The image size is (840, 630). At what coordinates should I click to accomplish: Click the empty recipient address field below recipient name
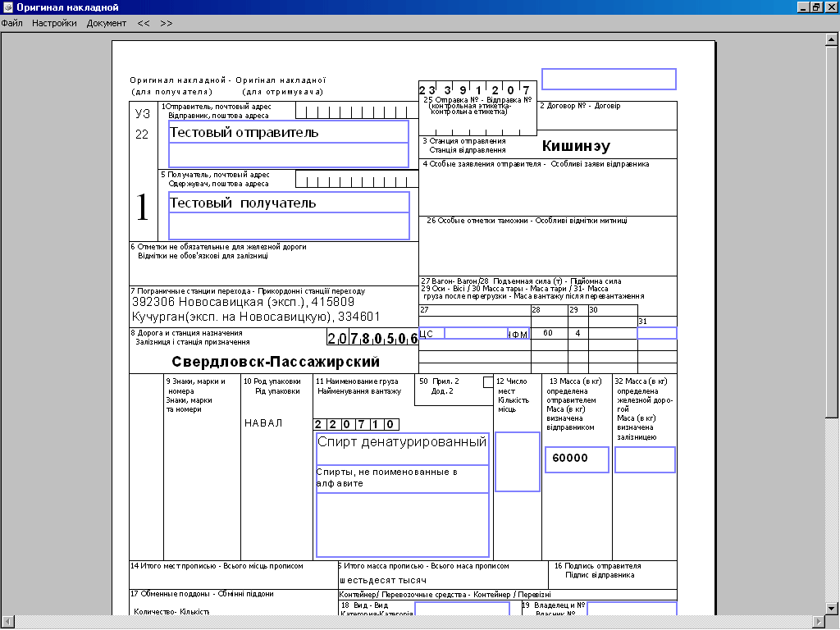point(289,226)
